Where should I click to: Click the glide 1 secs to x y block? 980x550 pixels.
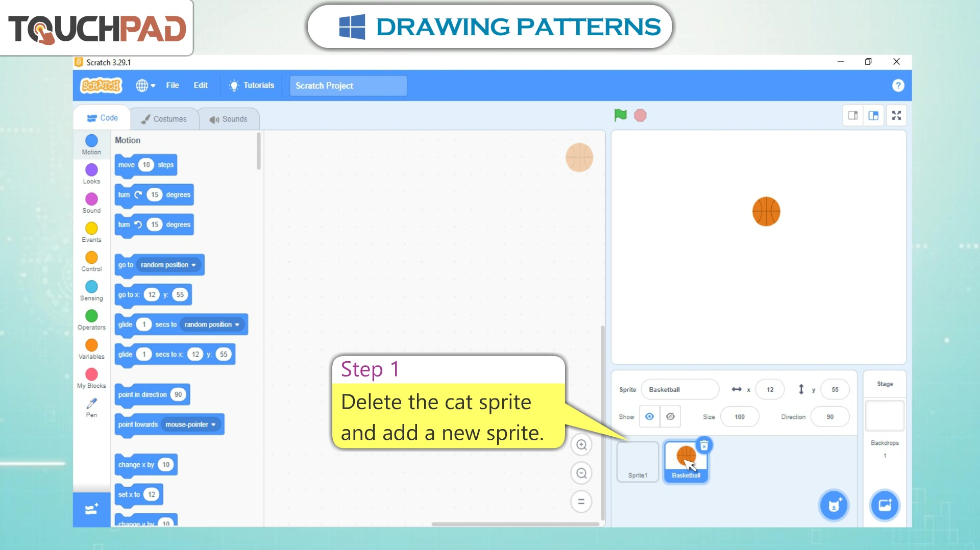coord(175,354)
